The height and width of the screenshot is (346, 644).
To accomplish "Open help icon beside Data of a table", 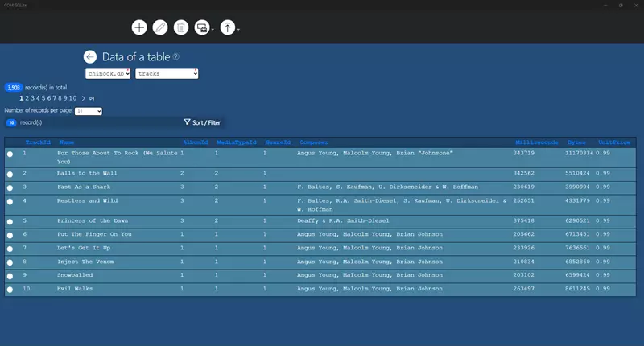I will (175, 56).
